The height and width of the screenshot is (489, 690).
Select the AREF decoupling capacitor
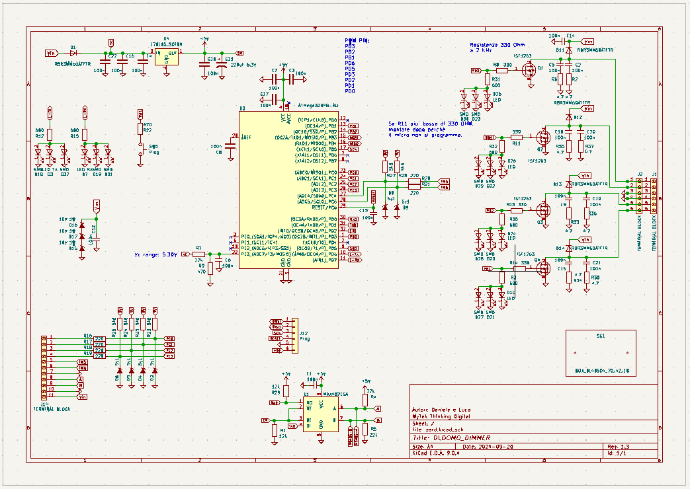(230, 147)
